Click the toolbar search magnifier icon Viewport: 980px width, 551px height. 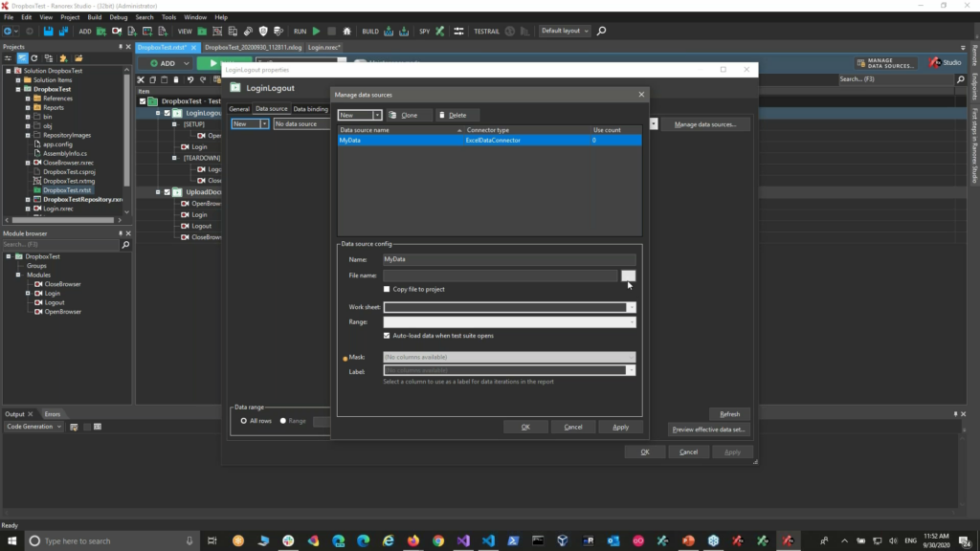click(x=601, y=31)
